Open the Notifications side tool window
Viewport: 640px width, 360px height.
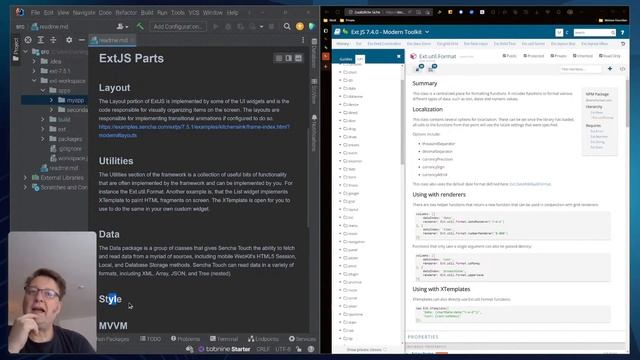(314, 133)
